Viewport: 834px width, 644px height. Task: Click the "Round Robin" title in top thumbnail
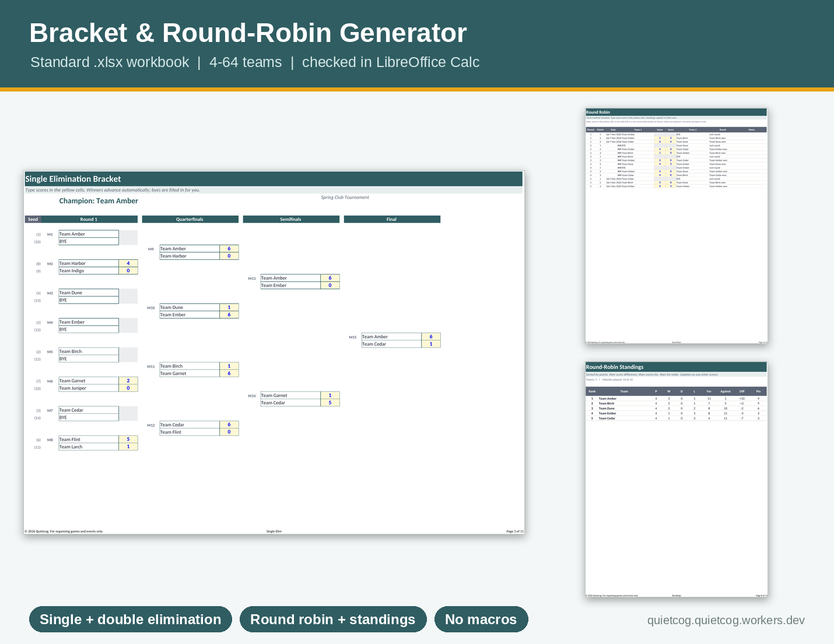click(598, 112)
